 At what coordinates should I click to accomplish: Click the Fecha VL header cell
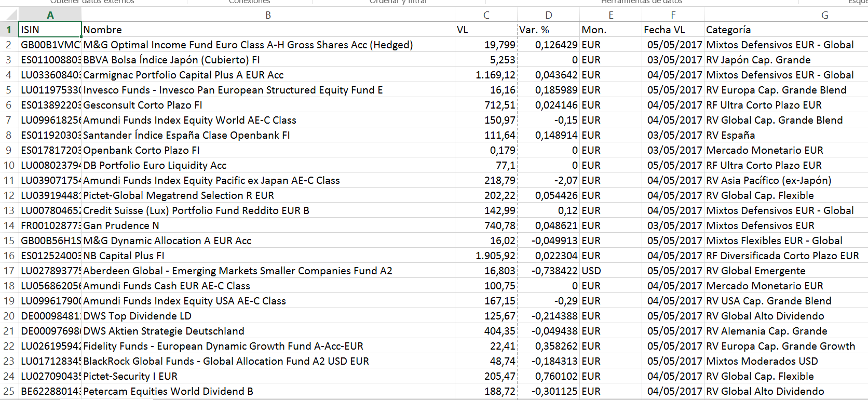coord(673,30)
